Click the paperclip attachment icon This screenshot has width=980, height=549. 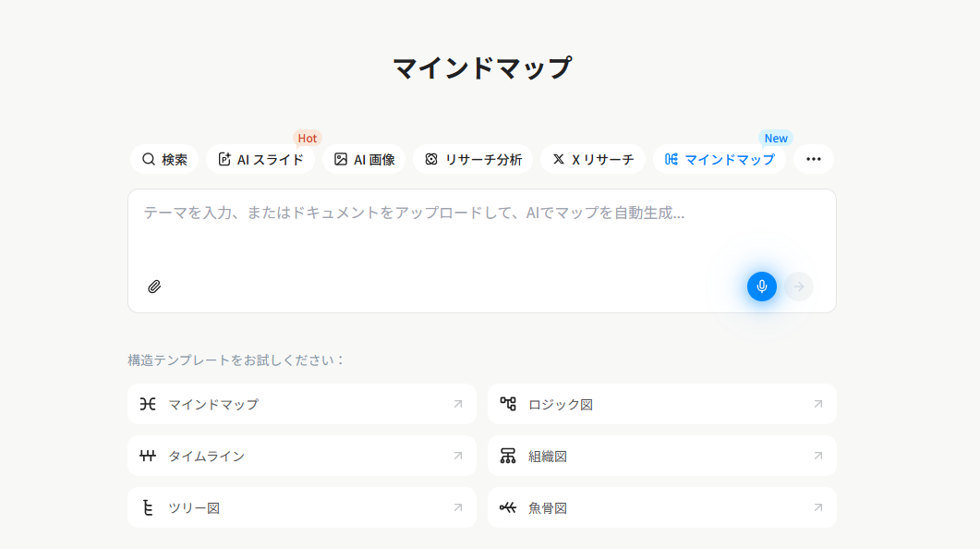point(154,287)
